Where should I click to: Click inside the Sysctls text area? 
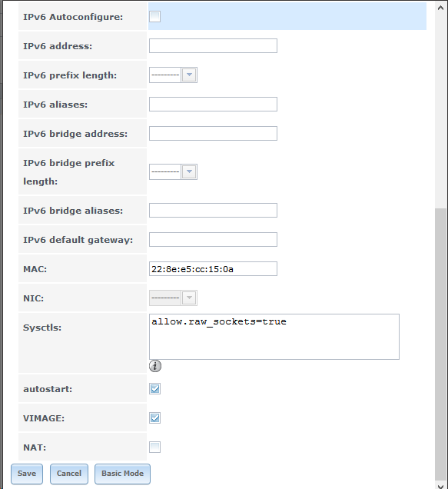(x=274, y=337)
